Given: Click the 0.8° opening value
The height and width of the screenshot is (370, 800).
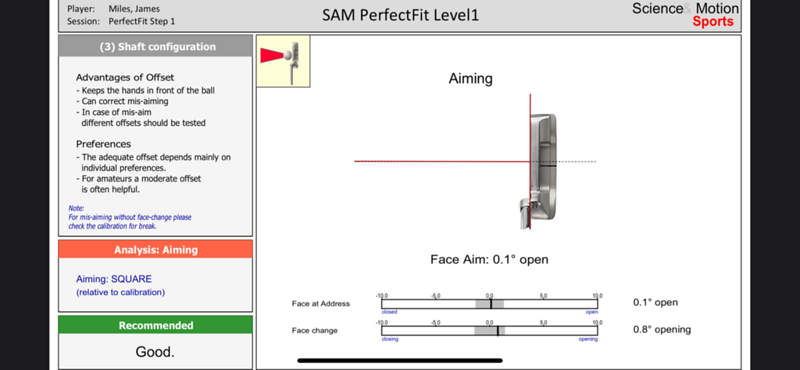Looking at the screenshot, I should (662, 330).
